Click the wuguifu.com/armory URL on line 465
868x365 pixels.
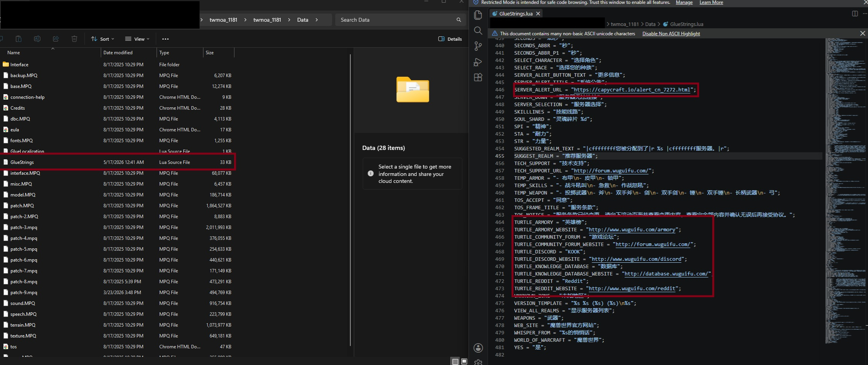click(632, 229)
